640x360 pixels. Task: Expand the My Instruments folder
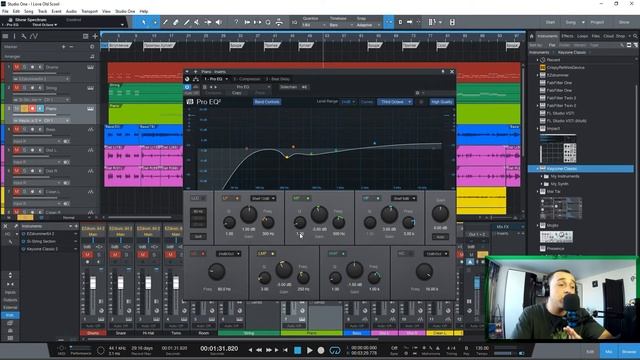[x=542, y=176]
